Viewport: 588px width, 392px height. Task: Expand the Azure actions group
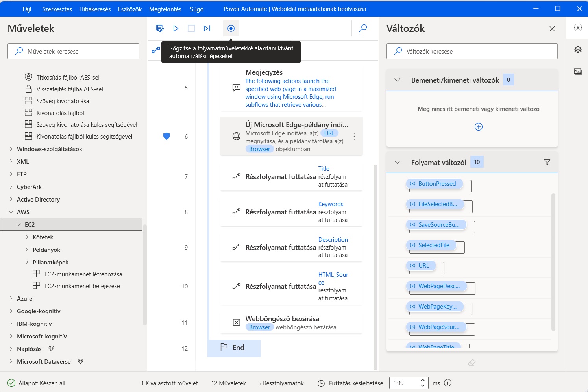11,298
